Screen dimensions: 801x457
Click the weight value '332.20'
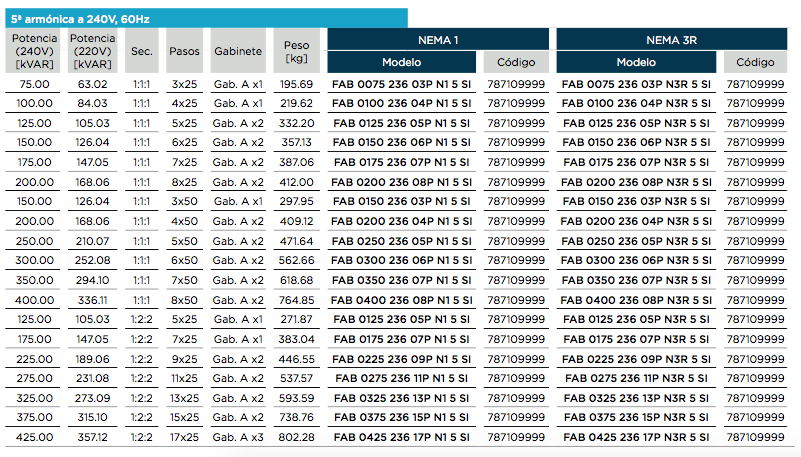[296, 123]
